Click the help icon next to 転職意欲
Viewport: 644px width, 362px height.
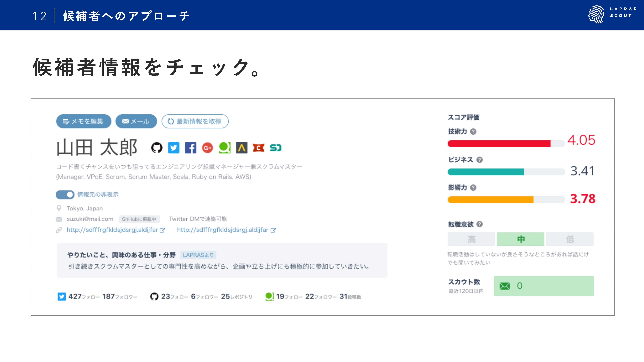click(480, 224)
